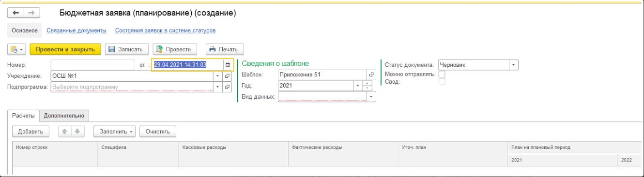Open the Связанные документы link tab
644x177 pixels.
(x=77, y=30)
